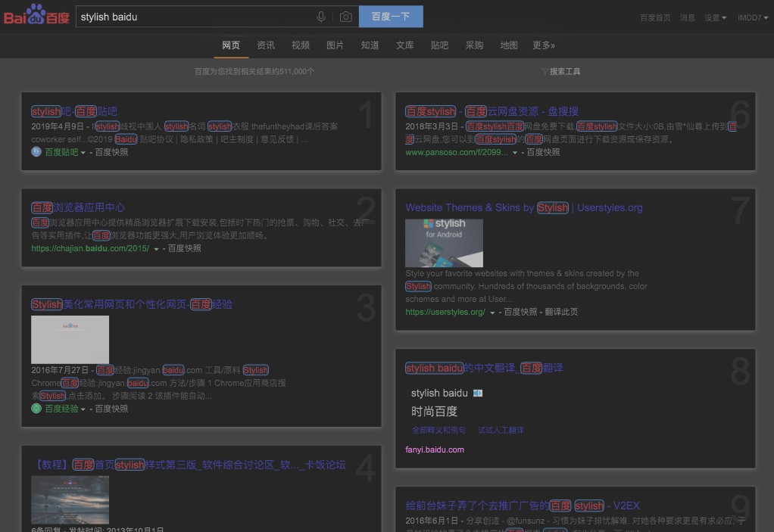This screenshot has height=532, width=774.
Task: Click the Stylish for Android thumbnail
Action: click(x=444, y=243)
